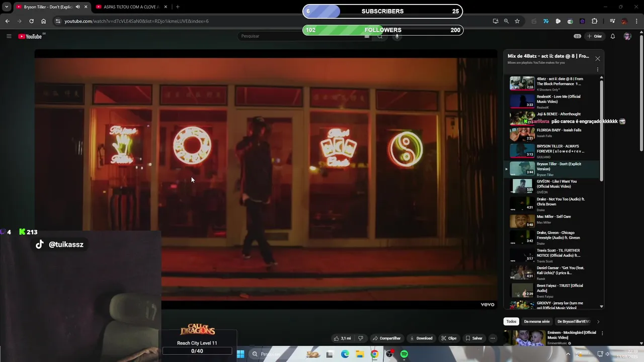Expand more filter chips with right chevron
Screen dimensions: 644x362
tap(598, 321)
